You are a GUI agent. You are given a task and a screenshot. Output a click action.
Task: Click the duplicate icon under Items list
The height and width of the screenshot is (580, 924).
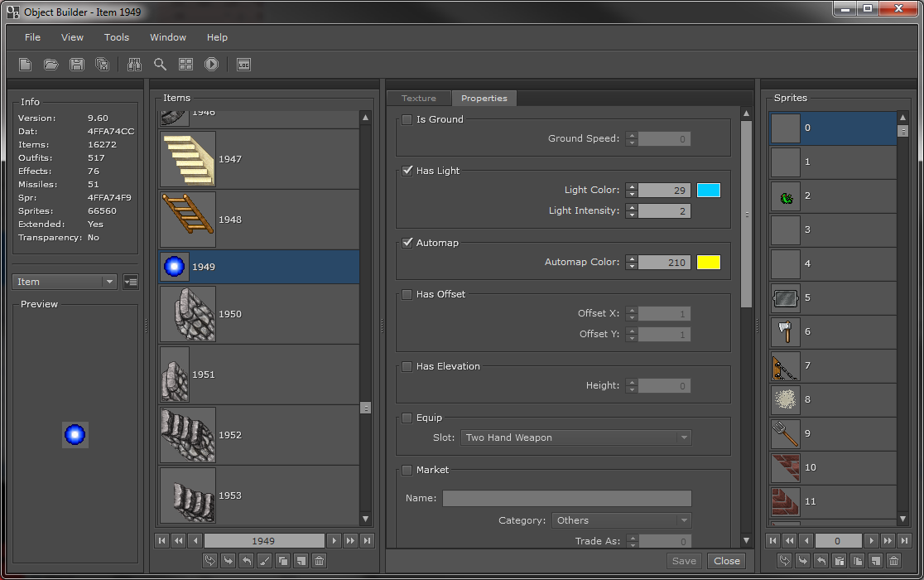[x=283, y=561]
